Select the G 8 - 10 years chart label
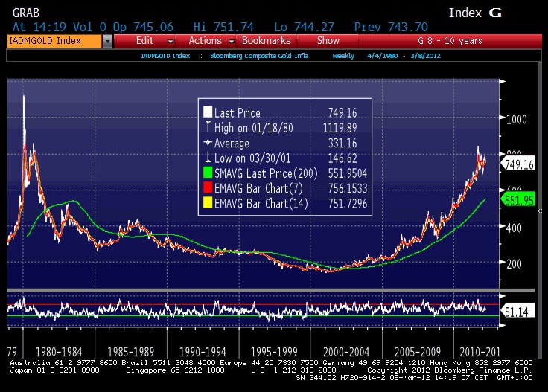Screen dimensions: 548x392 450,41
